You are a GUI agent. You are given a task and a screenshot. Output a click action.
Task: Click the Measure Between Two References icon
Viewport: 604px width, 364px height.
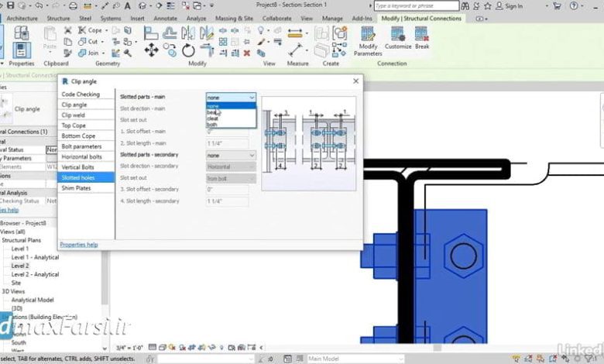295,50
